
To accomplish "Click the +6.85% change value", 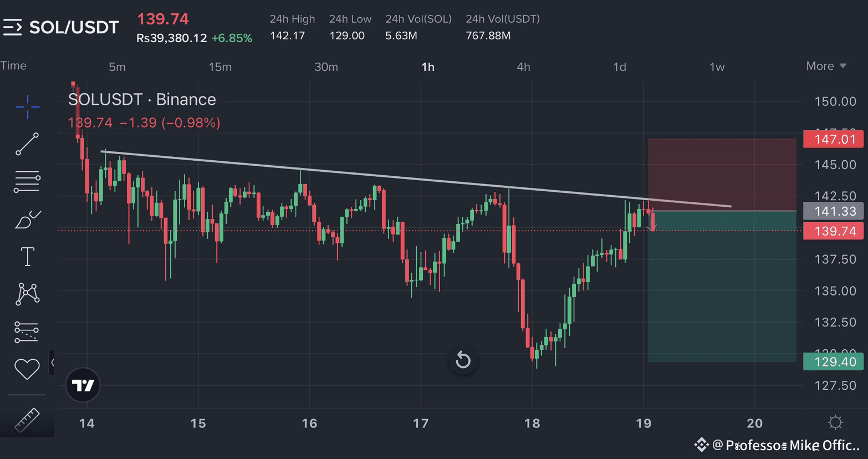I will (x=232, y=38).
